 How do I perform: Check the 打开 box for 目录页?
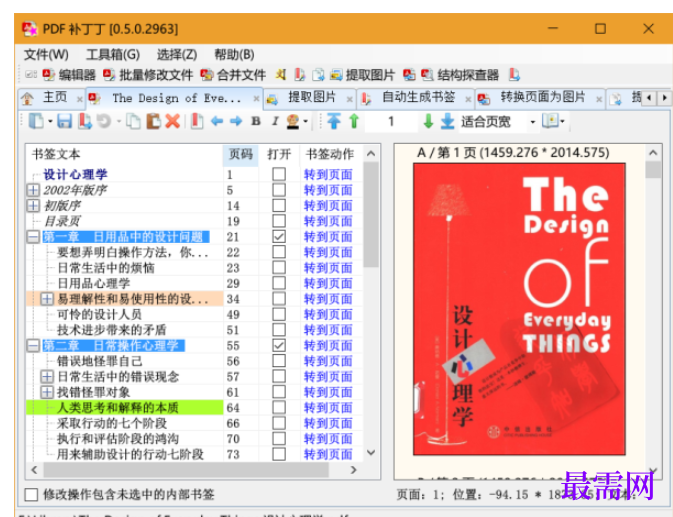tap(279, 221)
